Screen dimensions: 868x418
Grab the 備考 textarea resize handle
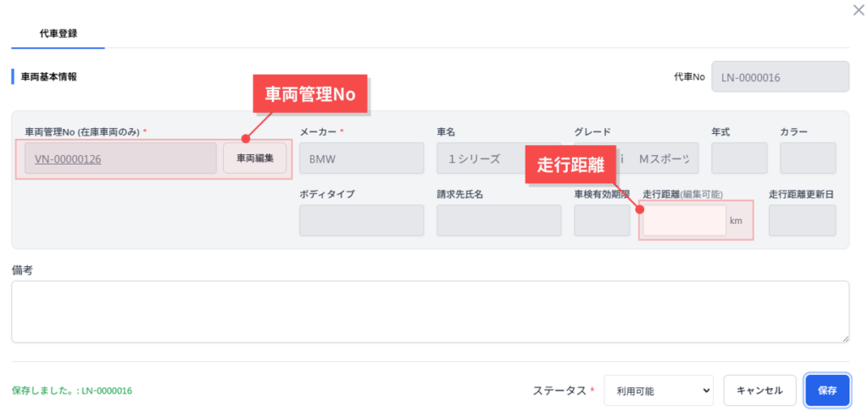845,338
